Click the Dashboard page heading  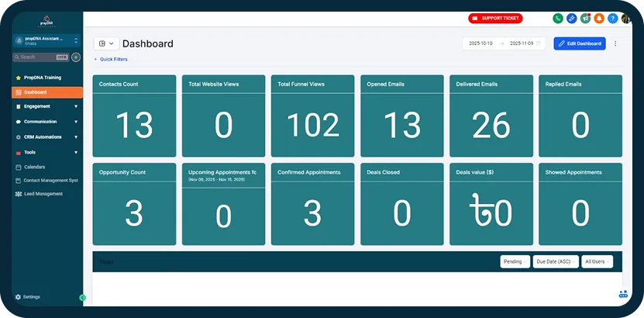[x=148, y=43]
